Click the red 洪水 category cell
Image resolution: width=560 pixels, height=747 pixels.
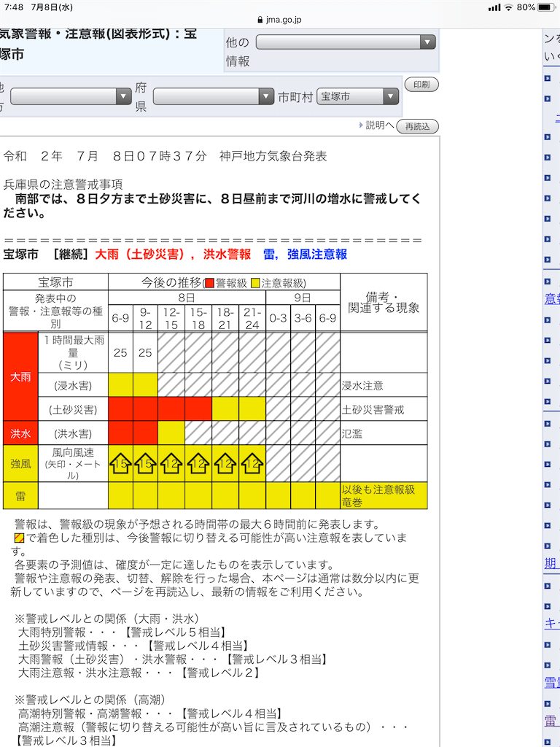pyautogui.click(x=20, y=433)
